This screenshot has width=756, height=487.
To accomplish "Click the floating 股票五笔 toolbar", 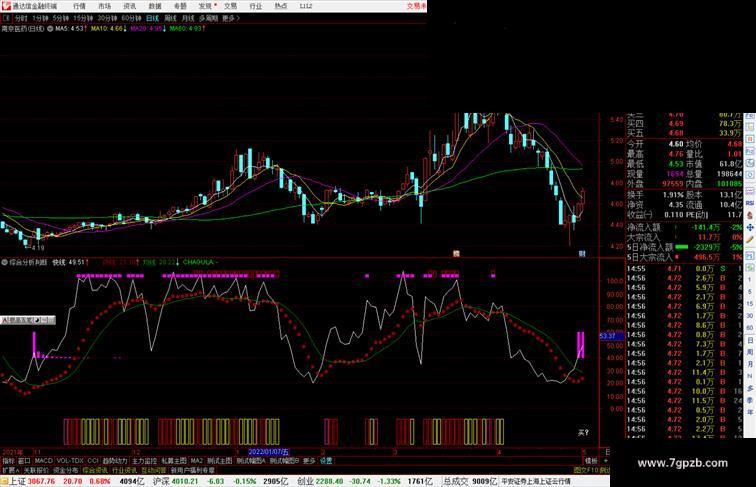I will [28, 320].
